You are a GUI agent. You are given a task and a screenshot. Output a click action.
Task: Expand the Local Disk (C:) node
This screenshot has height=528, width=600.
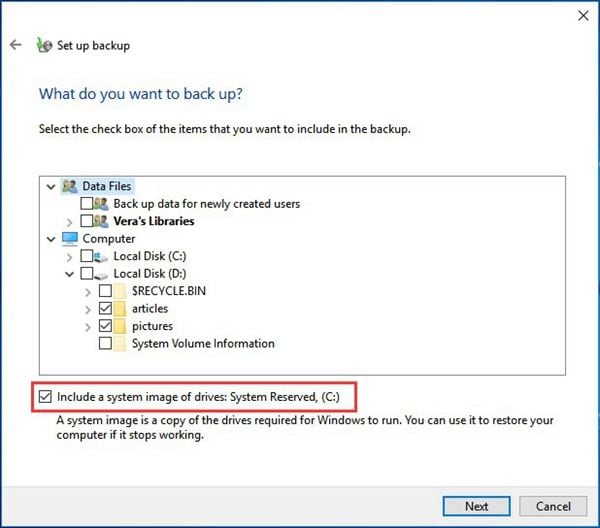[69, 257]
